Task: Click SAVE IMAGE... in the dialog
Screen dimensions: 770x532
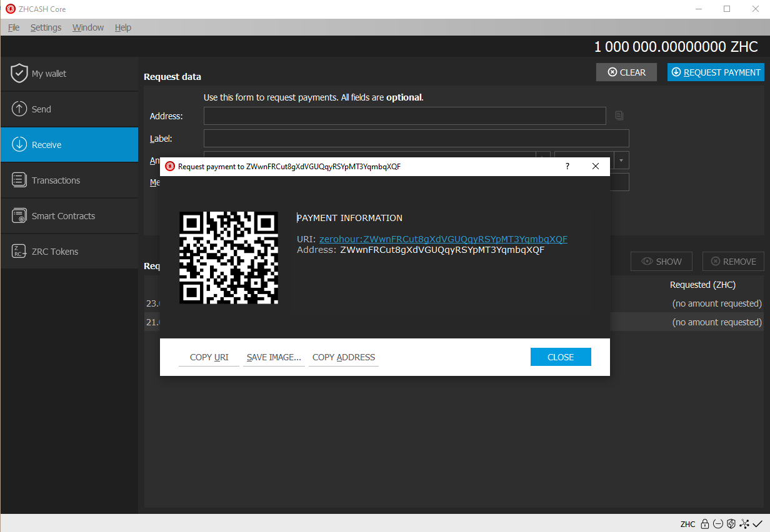Action: click(274, 357)
